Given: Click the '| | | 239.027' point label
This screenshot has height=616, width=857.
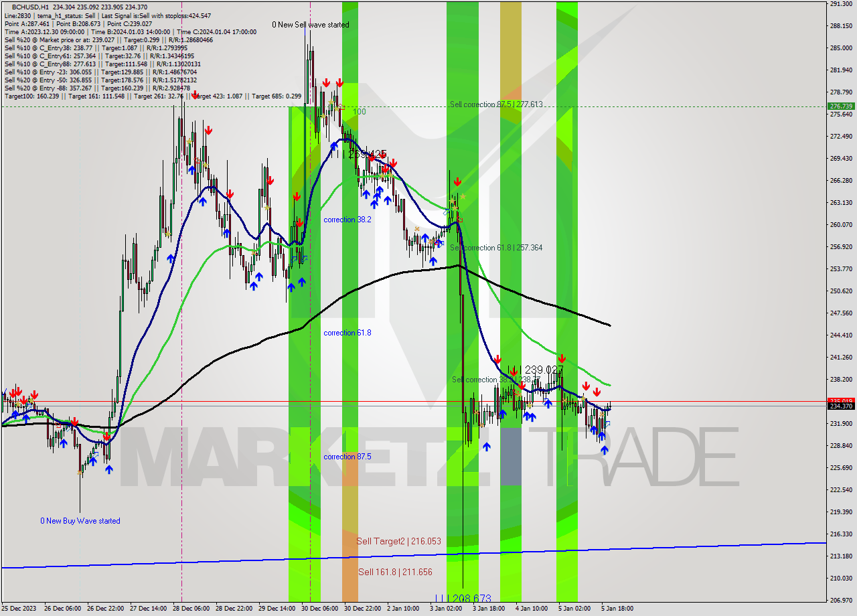Looking at the screenshot, I should pyautogui.click(x=535, y=370).
